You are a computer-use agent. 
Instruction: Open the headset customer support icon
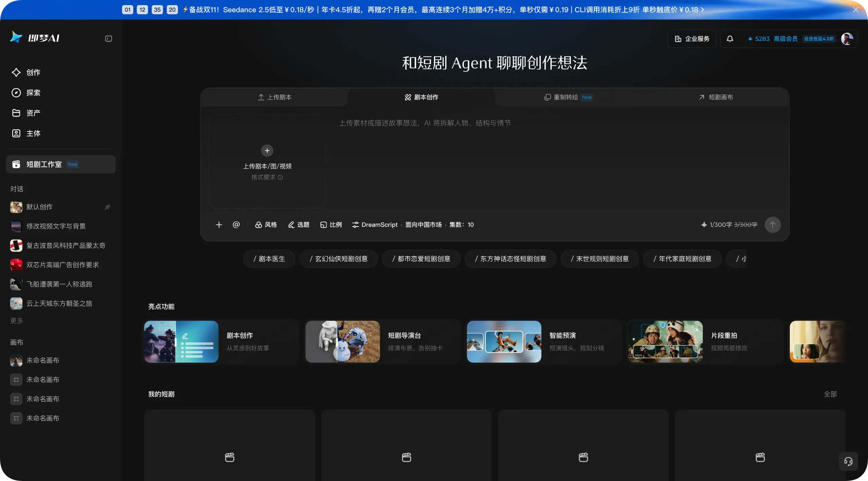848,461
